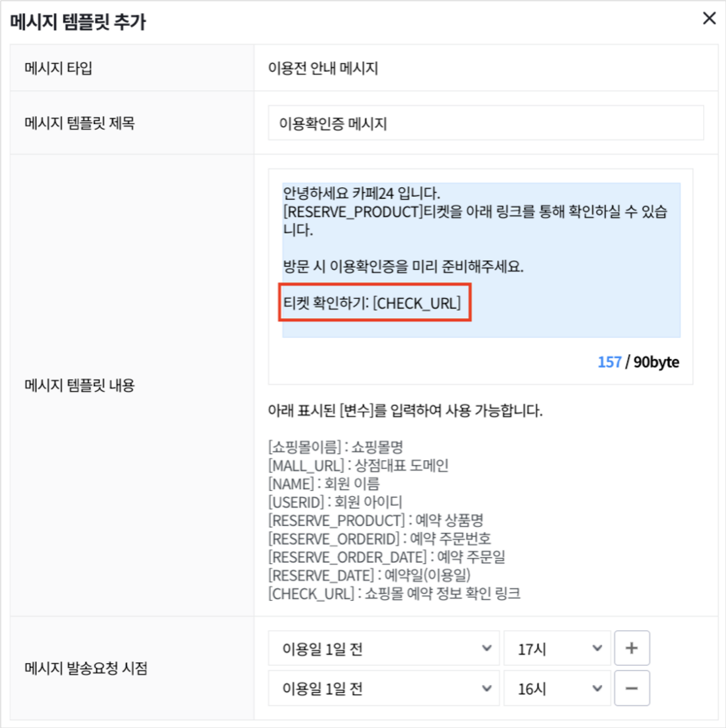Open the second 이용일 1일 전 dropdown
726x728 pixels.
383,688
